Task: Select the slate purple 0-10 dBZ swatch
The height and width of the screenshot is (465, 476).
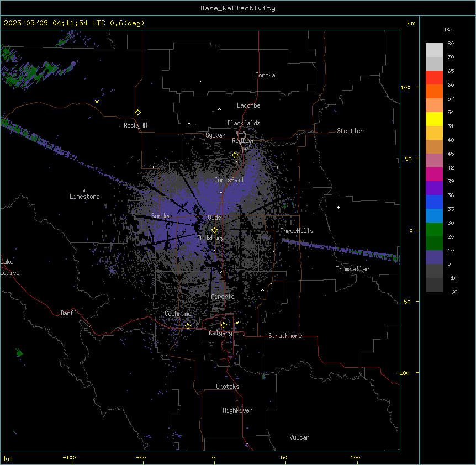Action: point(434,257)
